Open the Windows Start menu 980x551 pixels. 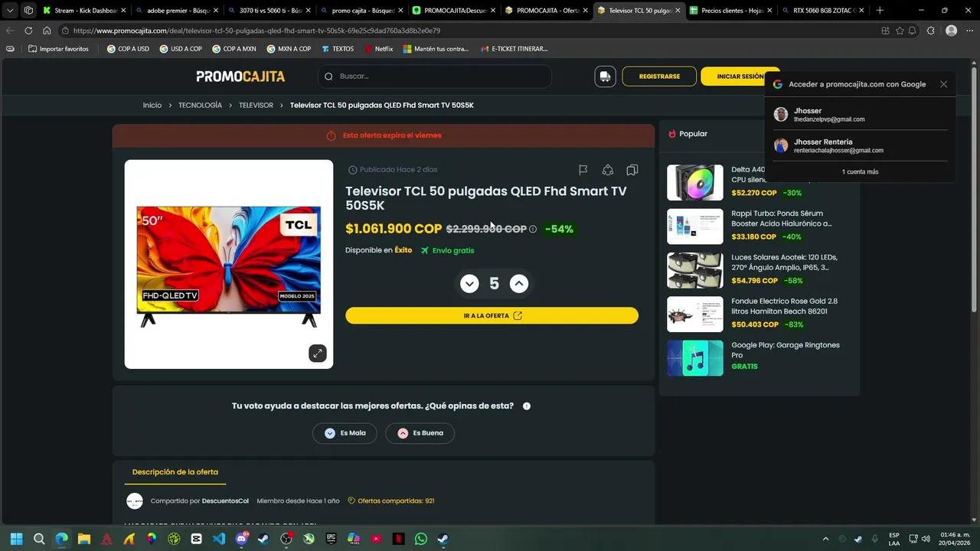[x=17, y=539]
